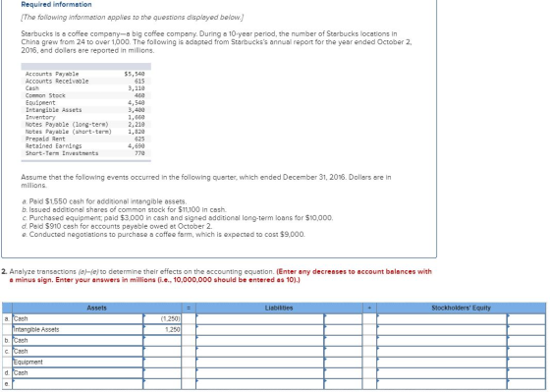Click the Assets column header
This screenshot has width=550, height=392.
click(x=97, y=308)
